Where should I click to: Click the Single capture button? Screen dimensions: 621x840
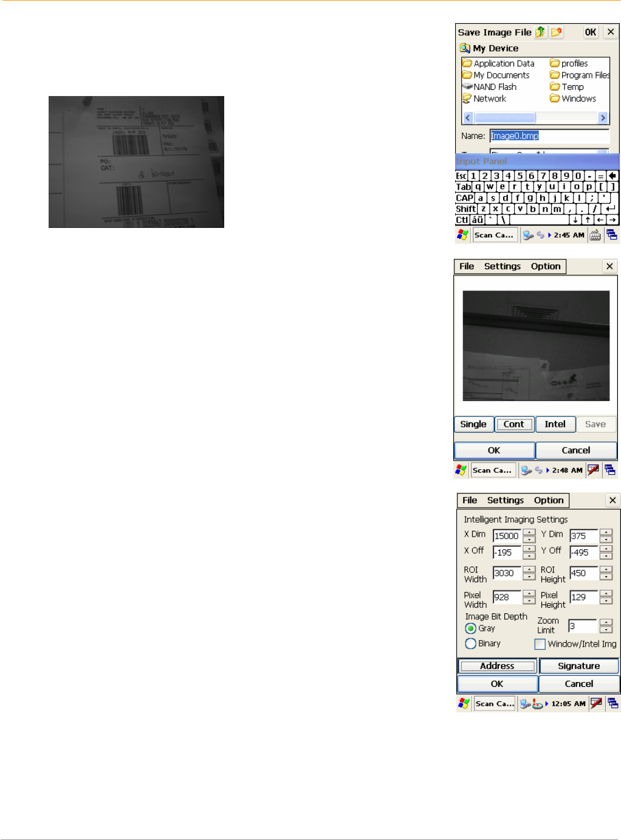point(473,424)
